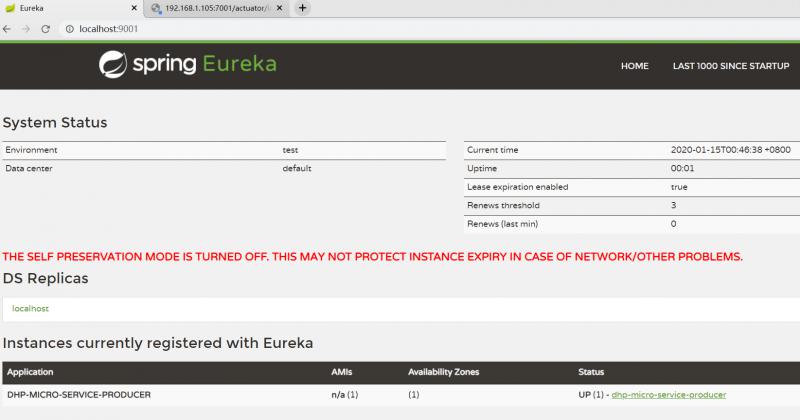This screenshot has height=420, width=800.
Task: Select the Renews threshold value 3
Action: tap(673, 205)
